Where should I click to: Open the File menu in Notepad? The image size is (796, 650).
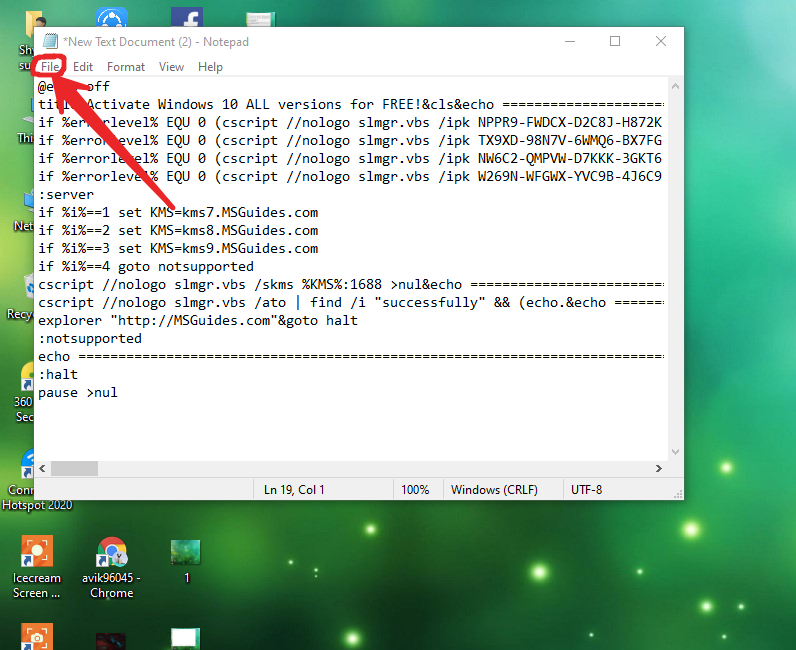(x=50, y=67)
